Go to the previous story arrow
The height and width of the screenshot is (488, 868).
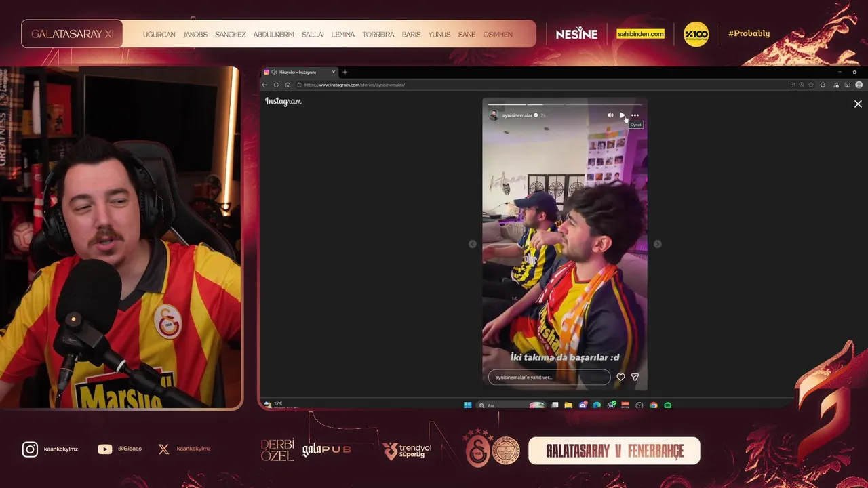click(x=473, y=244)
